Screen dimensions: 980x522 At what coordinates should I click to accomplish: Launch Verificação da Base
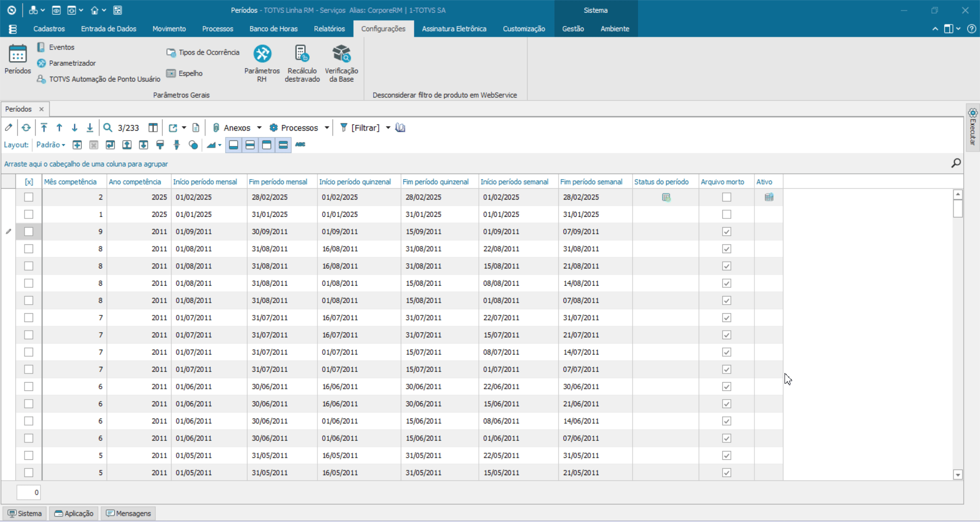pyautogui.click(x=341, y=63)
